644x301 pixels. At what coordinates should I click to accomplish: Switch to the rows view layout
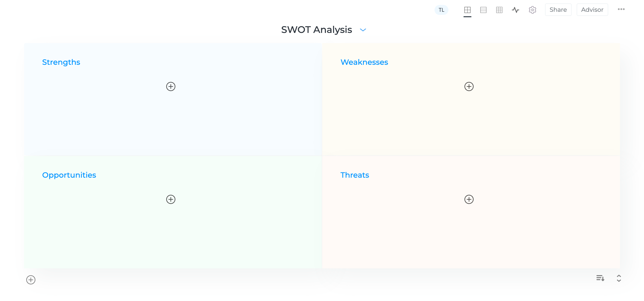coord(483,10)
